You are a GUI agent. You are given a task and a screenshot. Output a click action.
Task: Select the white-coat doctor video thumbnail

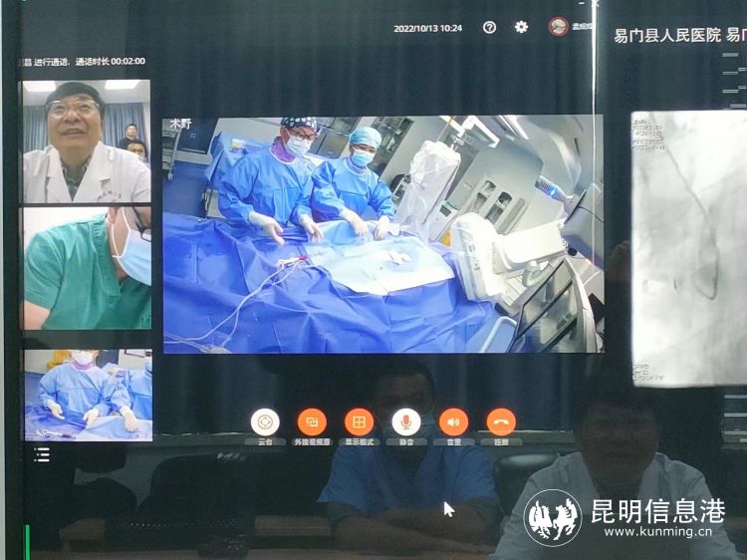pos(87,141)
